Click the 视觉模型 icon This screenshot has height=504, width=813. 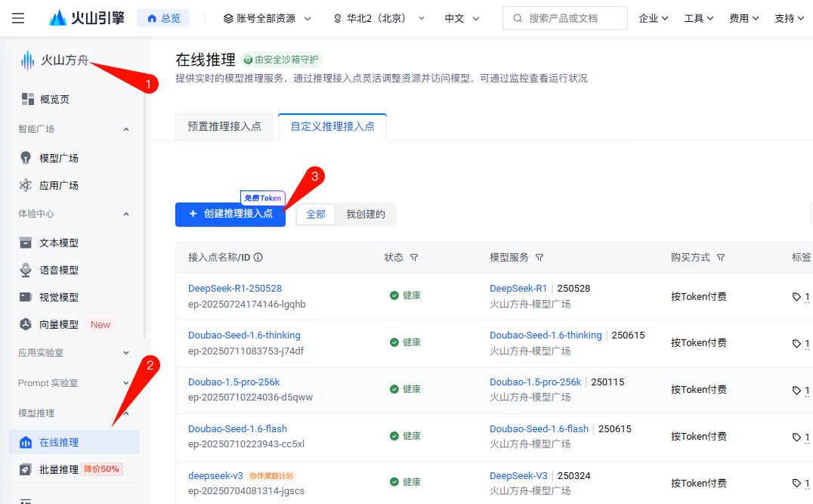(26, 297)
